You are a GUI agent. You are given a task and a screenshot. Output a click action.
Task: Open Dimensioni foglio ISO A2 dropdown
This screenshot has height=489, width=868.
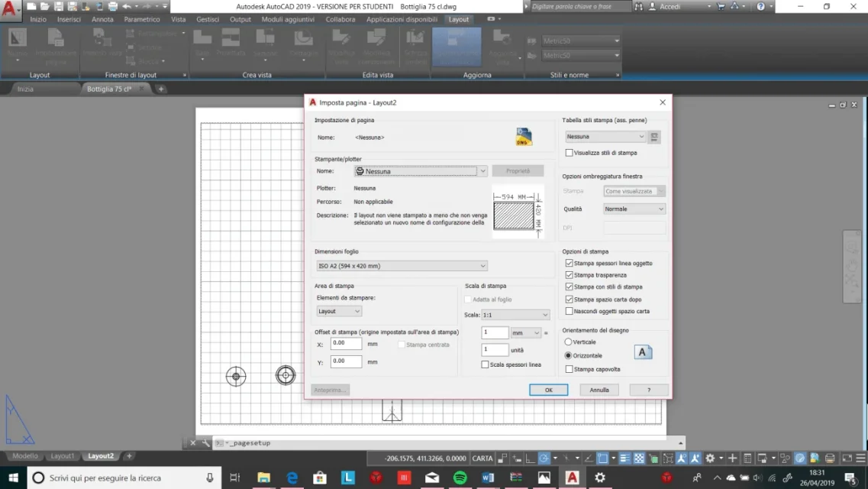click(x=402, y=266)
